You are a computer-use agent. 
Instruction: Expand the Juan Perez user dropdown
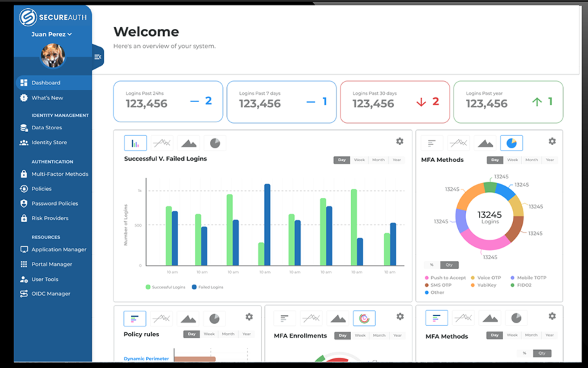(52, 34)
